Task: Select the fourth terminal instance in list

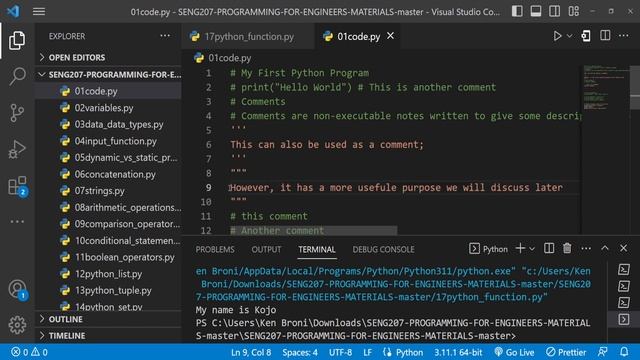Action: (x=624, y=319)
